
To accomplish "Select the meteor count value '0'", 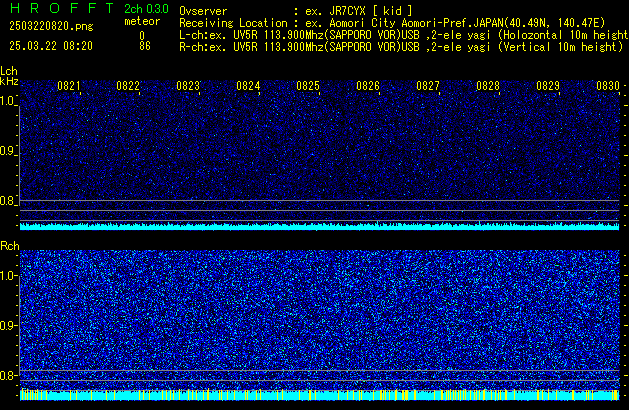I will (x=142, y=36).
